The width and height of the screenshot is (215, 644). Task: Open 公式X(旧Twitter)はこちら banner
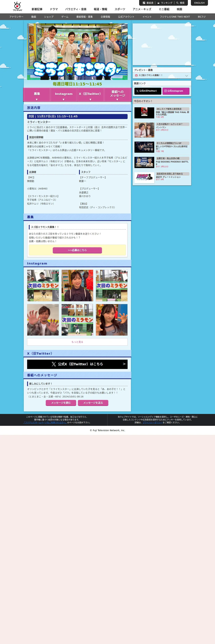(77, 364)
